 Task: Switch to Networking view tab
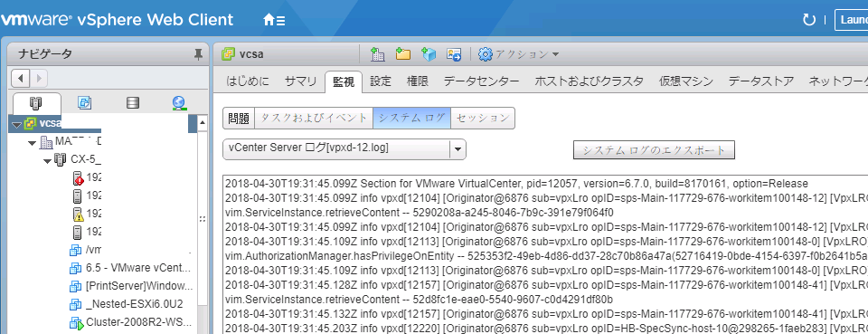click(x=179, y=103)
